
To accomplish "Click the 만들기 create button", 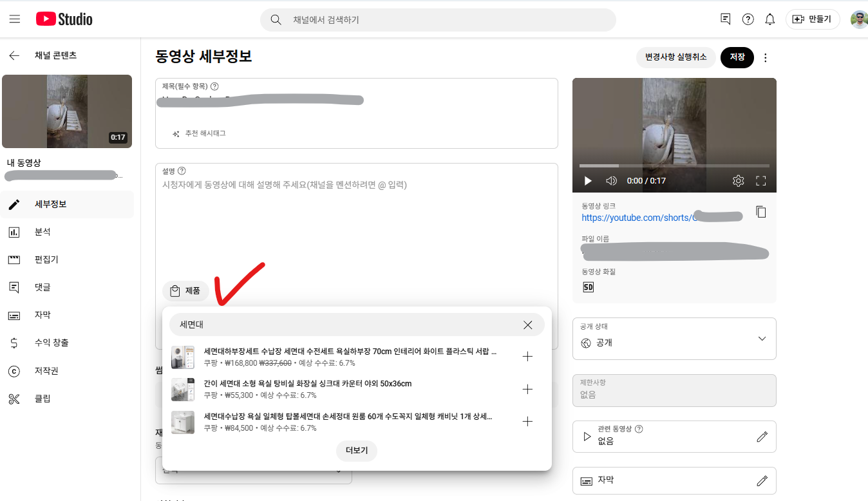I will click(812, 19).
